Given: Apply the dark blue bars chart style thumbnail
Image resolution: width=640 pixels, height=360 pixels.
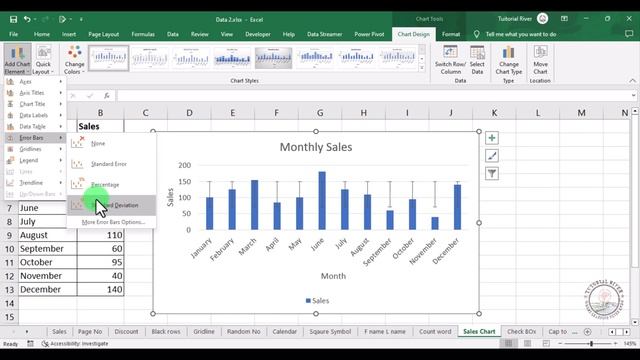Looking at the screenshot, I should [232, 58].
